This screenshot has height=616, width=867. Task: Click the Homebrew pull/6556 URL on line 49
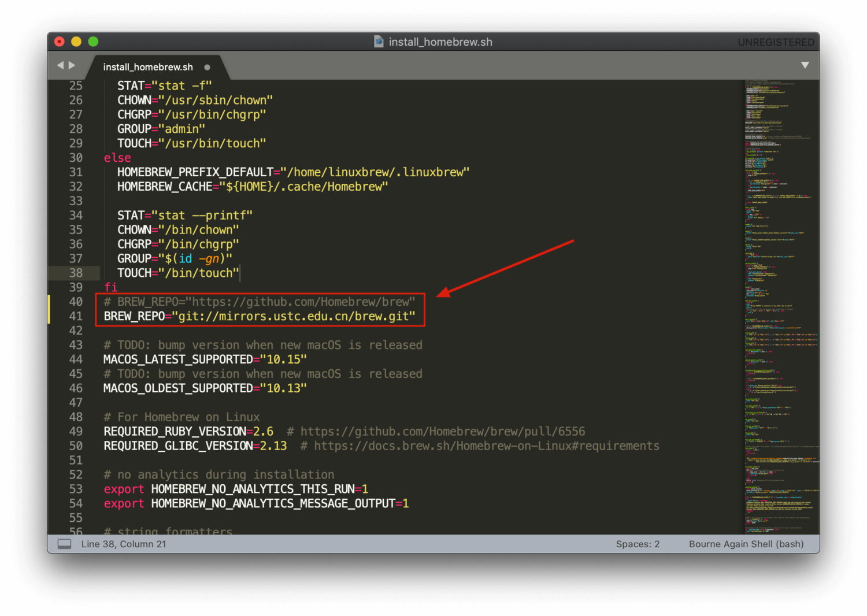[442, 432]
